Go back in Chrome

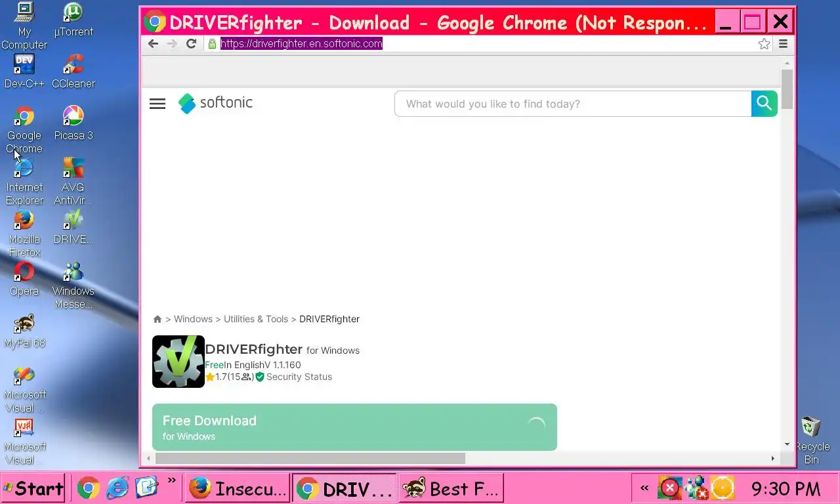click(153, 43)
